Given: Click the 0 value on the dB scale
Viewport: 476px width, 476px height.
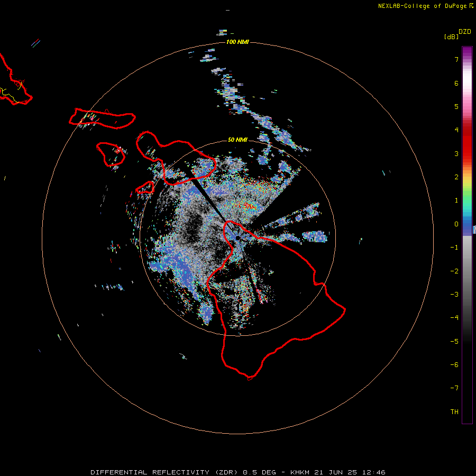Looking at the screenshot, I should (456, 224).
